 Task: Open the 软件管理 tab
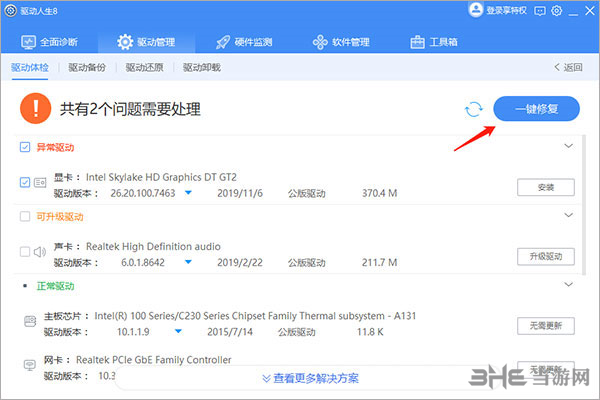point(341,42)
